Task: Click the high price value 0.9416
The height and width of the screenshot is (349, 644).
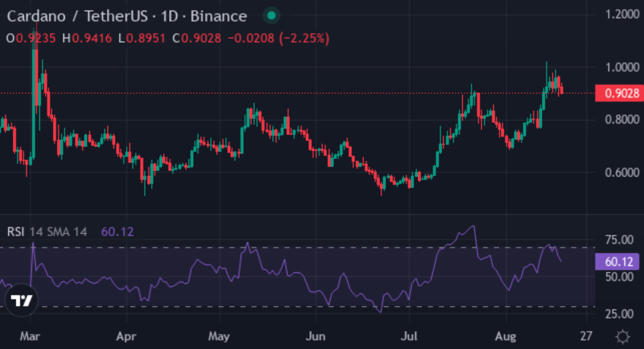Action: [92, 39]
